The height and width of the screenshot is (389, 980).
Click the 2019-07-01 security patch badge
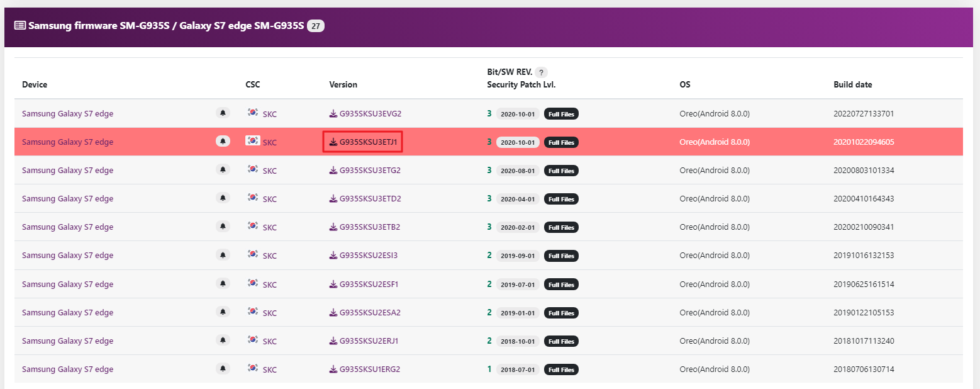(x=518, y=285)
